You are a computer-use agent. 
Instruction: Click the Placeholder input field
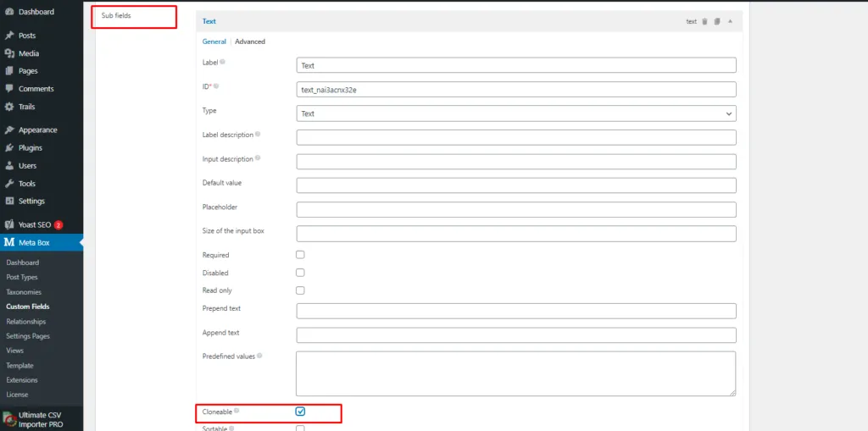(x=516, y=210)
